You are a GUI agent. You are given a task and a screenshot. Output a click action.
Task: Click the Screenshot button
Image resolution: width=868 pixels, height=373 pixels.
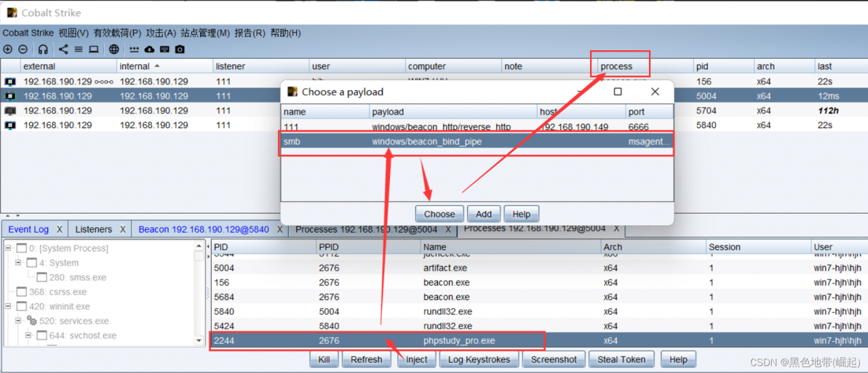pyautogui.click(x=554, y=359)
